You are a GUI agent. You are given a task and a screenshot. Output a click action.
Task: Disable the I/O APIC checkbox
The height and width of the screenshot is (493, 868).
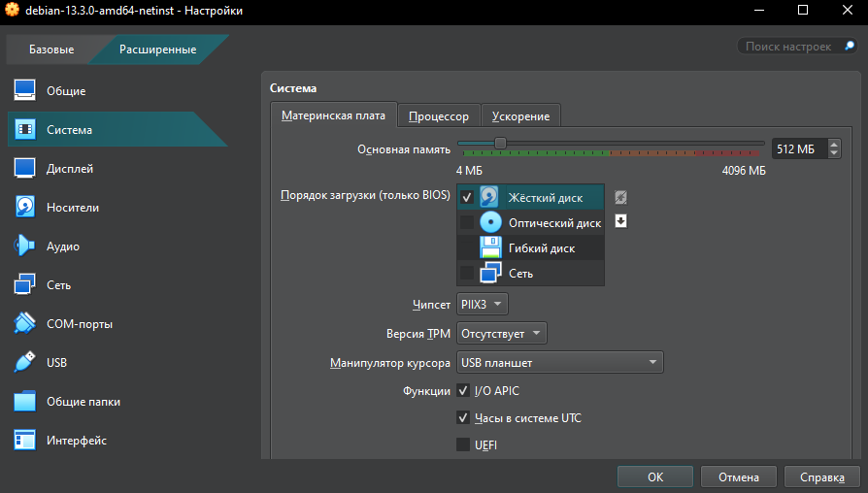point(463,391)
